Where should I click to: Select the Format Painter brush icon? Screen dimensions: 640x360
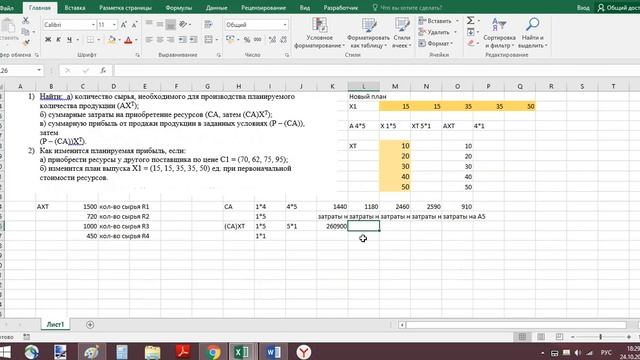pos(27,42)
